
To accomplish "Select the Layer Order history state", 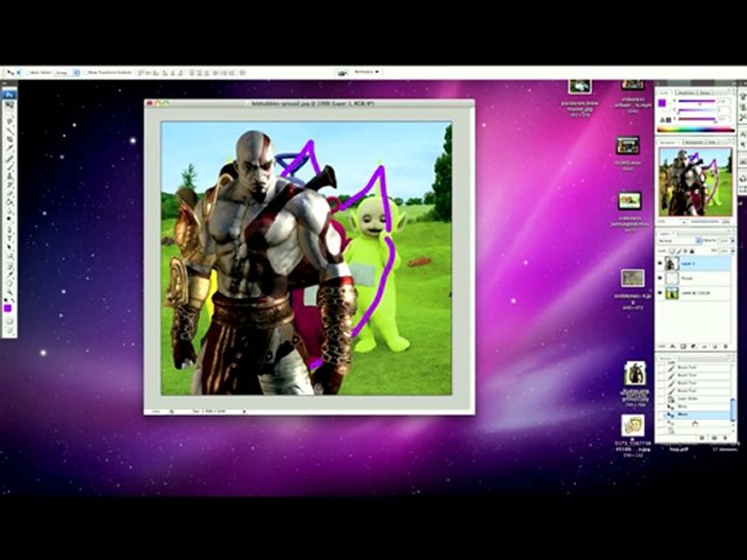I will (x=697, y=398).
